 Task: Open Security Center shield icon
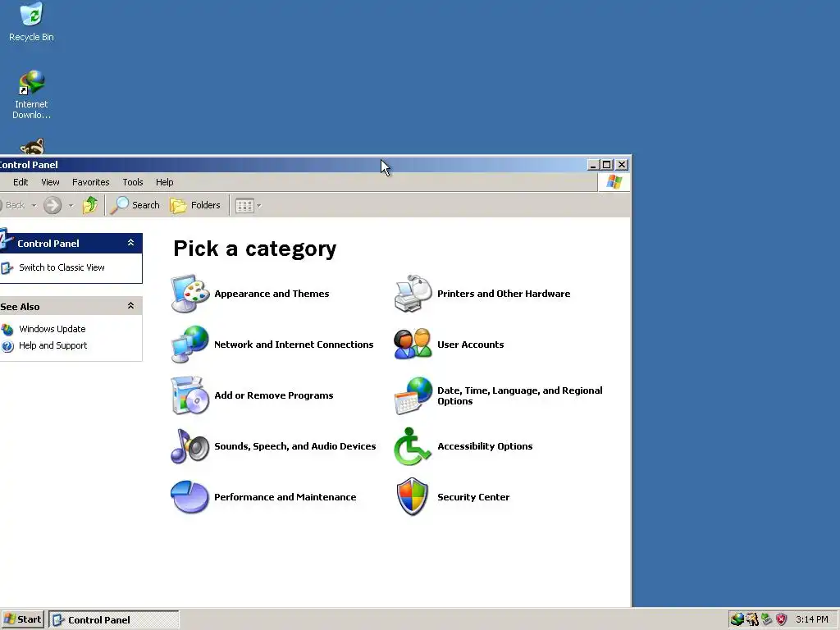pos(413,497)
